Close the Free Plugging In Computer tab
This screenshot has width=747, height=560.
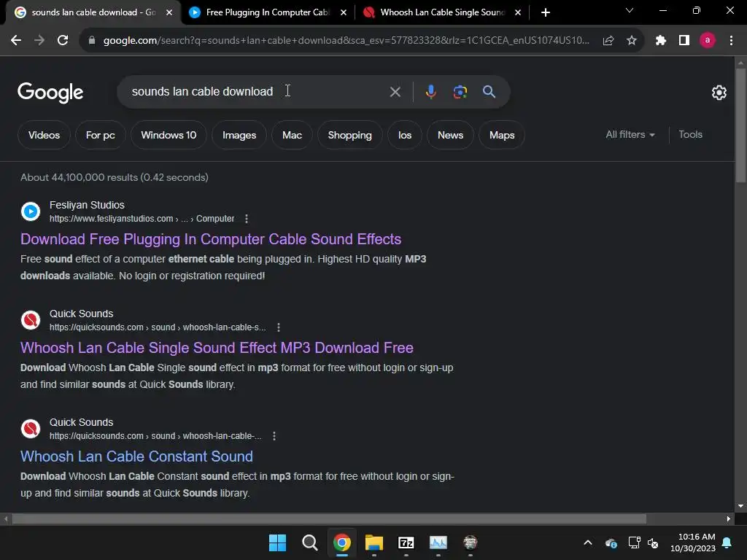pos(344,12)
